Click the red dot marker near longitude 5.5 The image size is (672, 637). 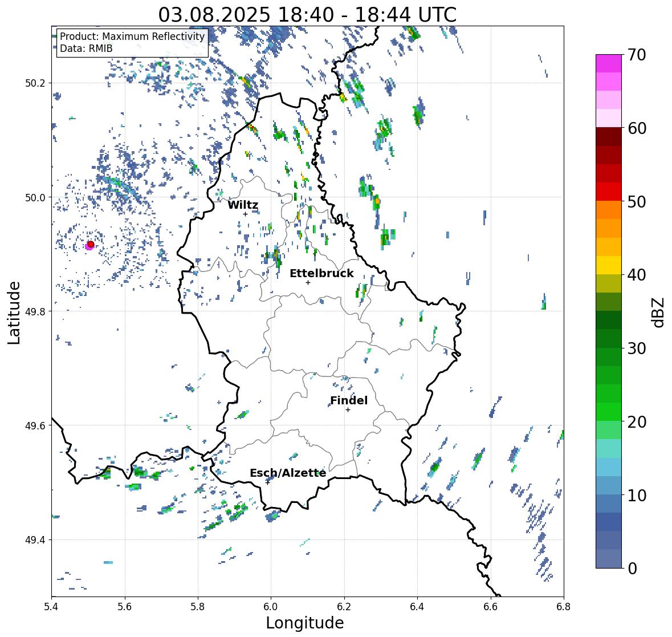pyautogui.click(x=91, y=244)
